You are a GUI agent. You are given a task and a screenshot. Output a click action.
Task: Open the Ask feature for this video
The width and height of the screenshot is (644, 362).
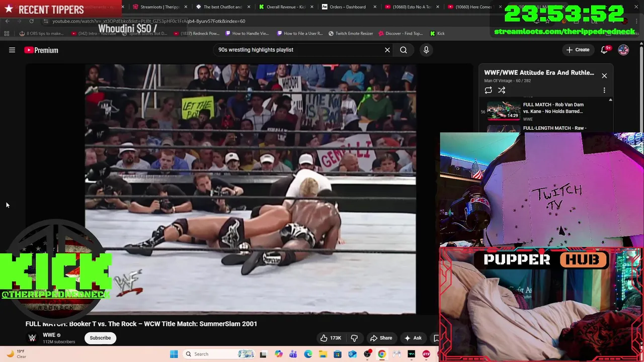[413, 338]
